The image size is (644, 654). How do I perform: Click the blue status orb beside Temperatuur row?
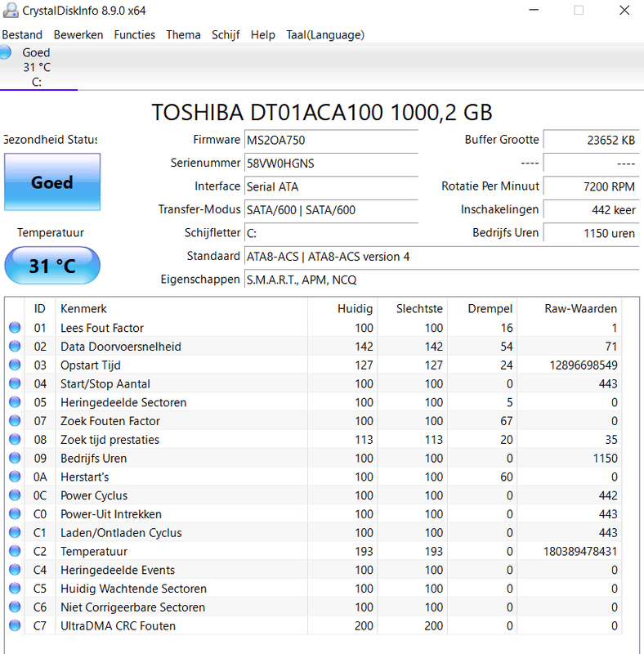[x=15, y=552]
